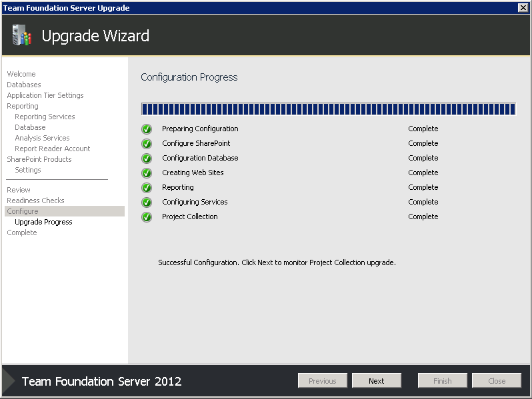This screenshot has width=532, height=399.
Task: Click the Close button in footer
Action: tap(497, 381)
